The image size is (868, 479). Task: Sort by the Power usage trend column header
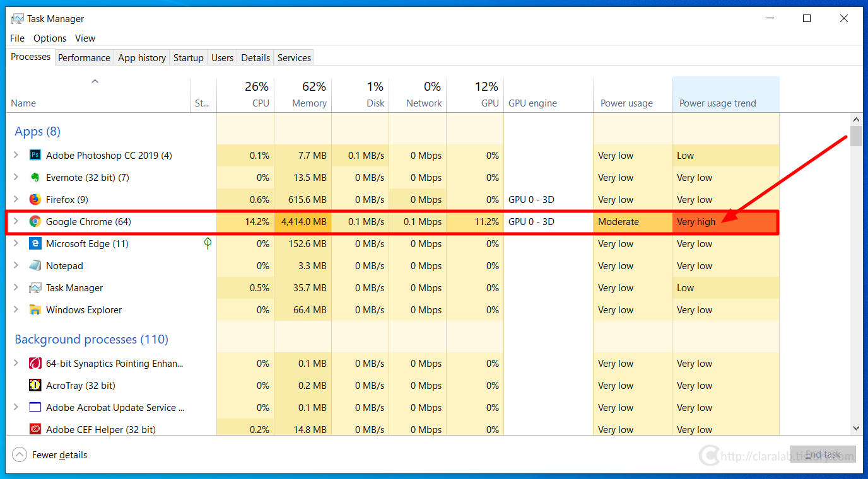pyautogui.click(x=726, y=95)
